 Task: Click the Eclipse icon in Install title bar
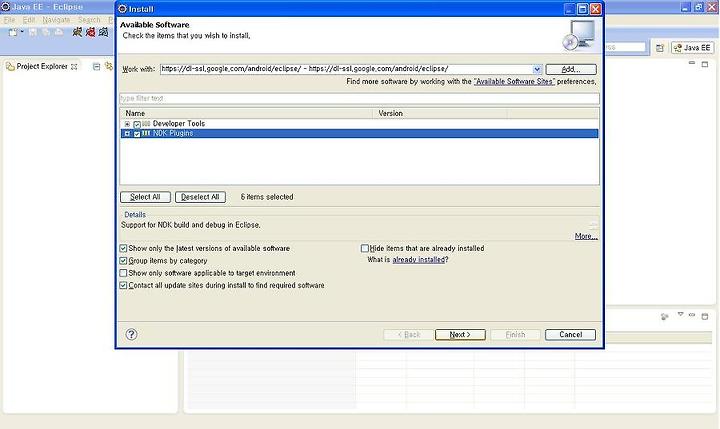[122, 9]
